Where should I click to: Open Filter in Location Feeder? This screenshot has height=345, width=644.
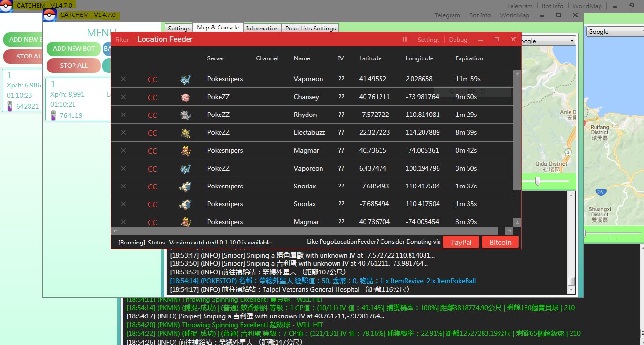122,40
